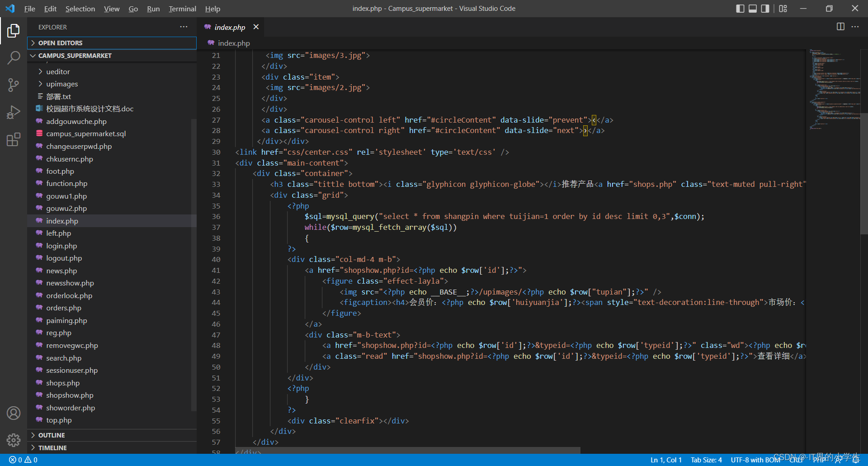
Task: Open the Search view in activity bar
Action: (x=14, y=57)
